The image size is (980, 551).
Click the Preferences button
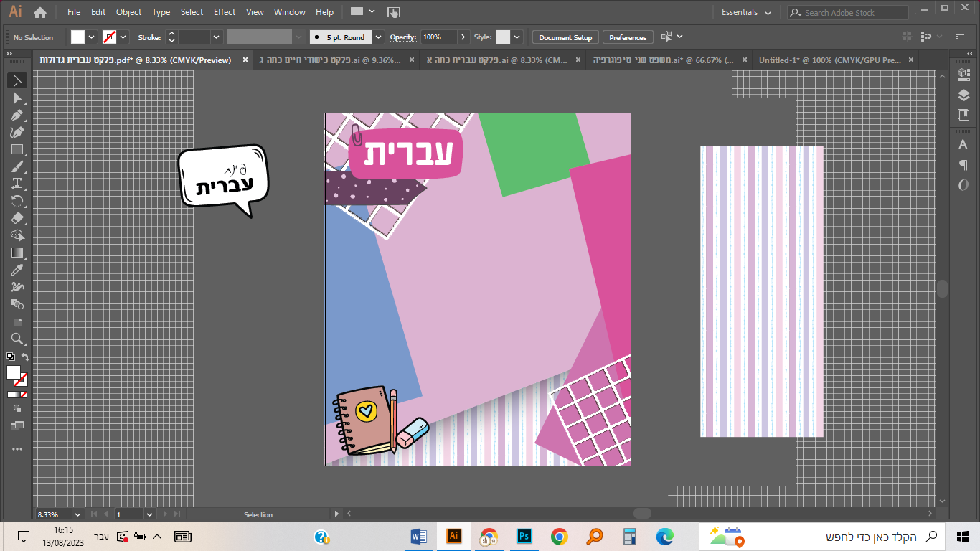click(628, 37)
